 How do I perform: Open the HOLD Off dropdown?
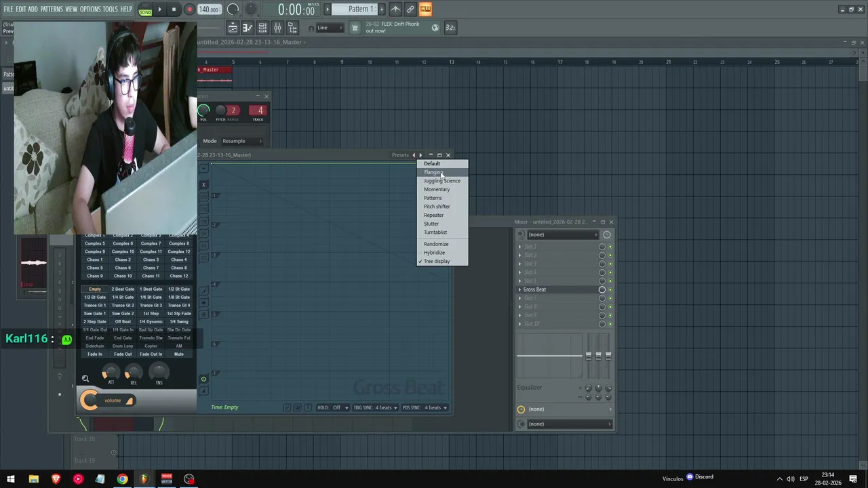click(333, 407)
